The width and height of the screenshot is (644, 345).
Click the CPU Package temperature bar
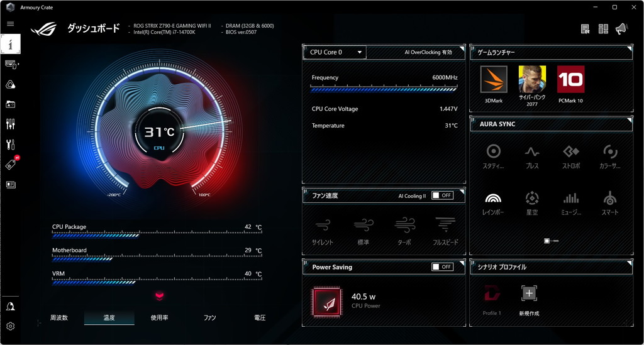pos(157,234)
